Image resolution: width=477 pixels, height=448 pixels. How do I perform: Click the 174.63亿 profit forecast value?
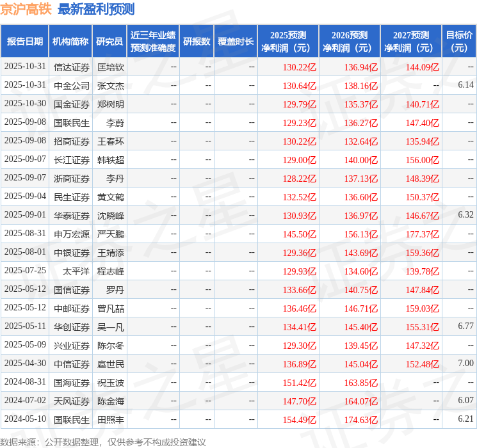(360, 420)
